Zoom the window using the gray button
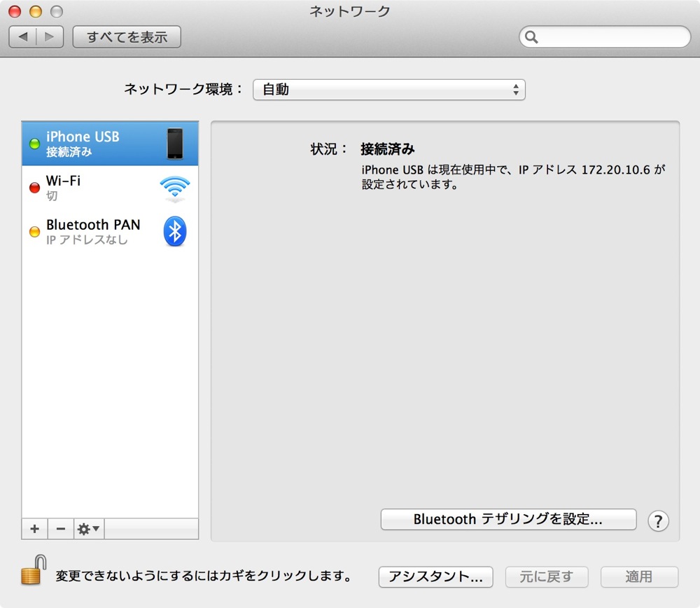This screenshot has width=700, height=608. tap(57, 11)
